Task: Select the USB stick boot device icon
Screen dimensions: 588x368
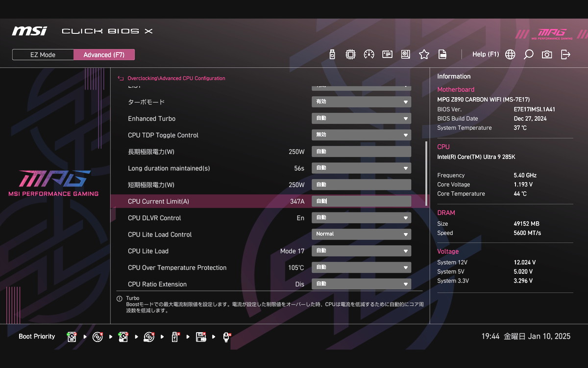Action: tap(175, 337)
